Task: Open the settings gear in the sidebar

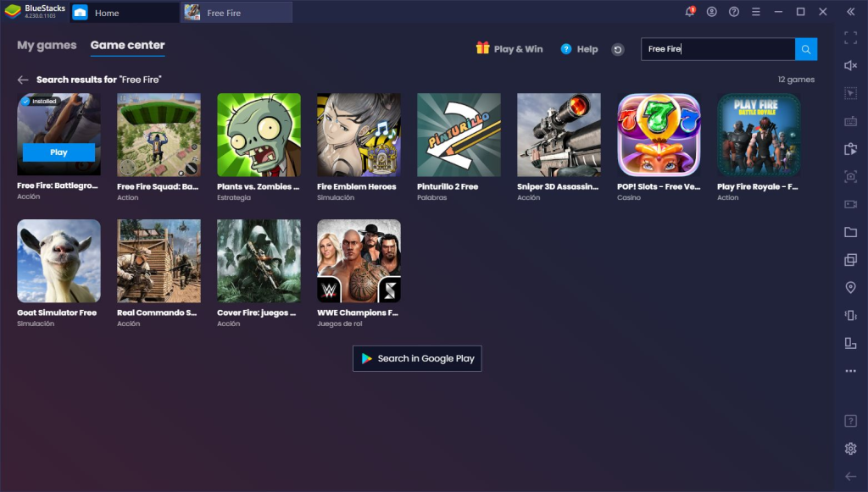Action: [850, 448]
